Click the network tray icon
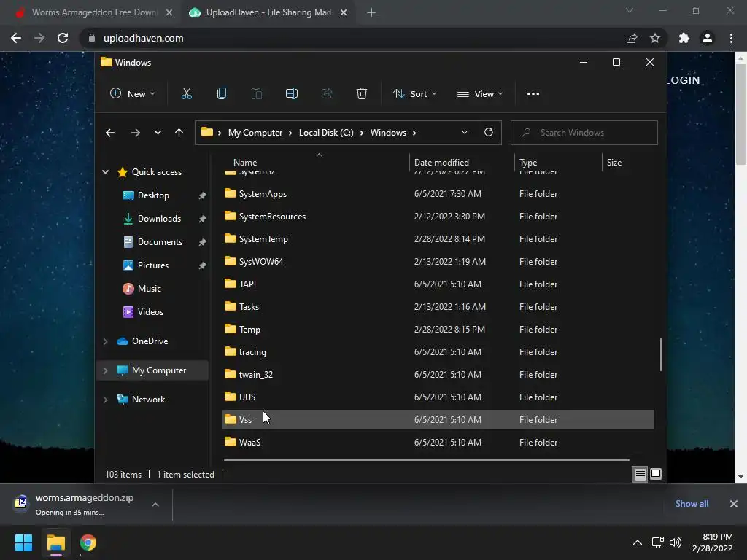Viewport: 747px width, 560px height. (x=657, y=542)
